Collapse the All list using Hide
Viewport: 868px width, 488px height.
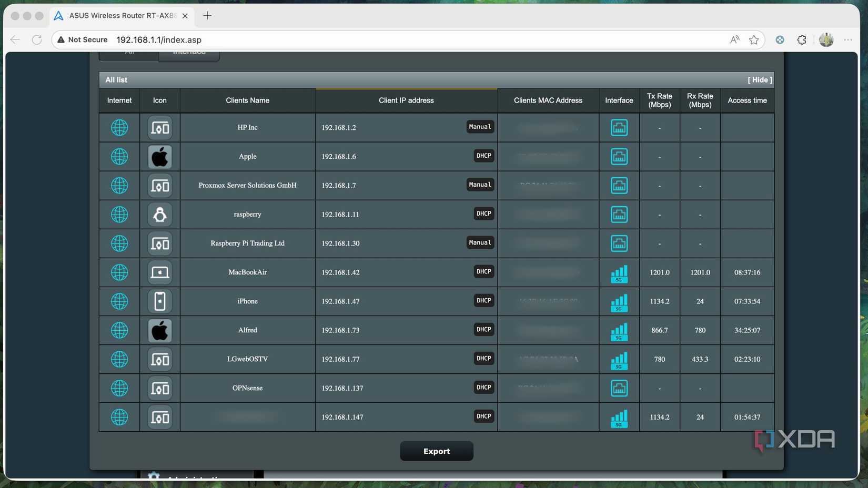[759, 79]
